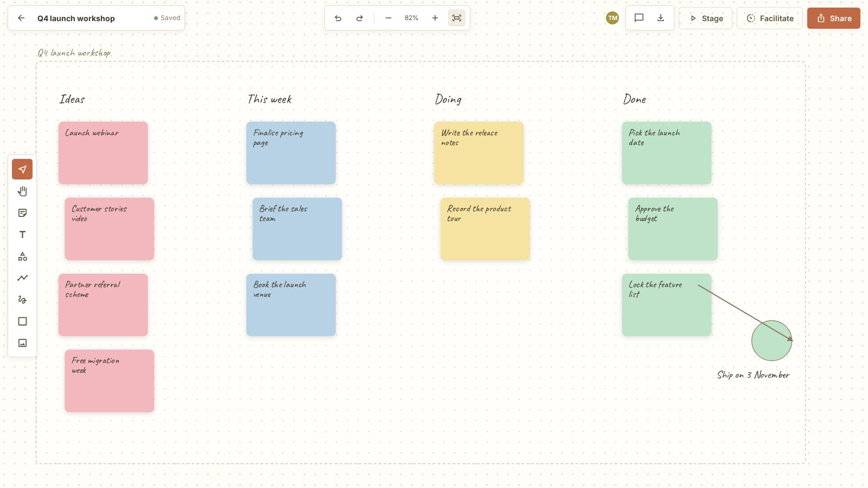
Task: Zoom in with the plus button
Action: (435, 18)
